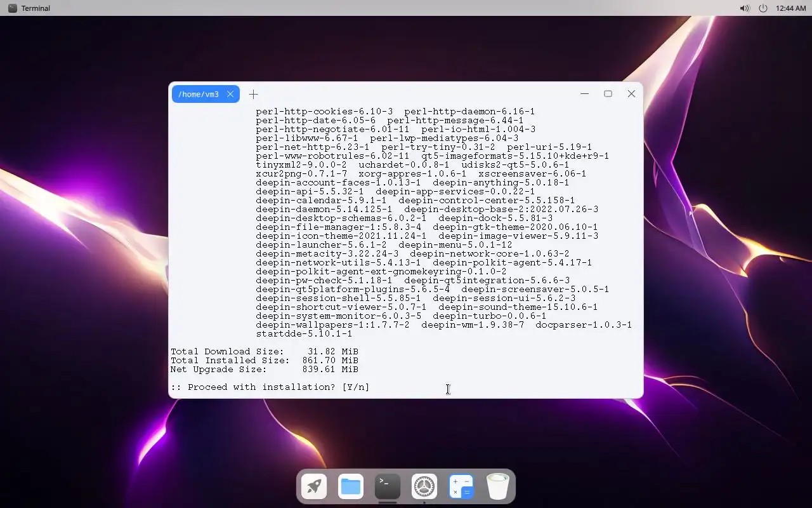The image size is (812, 508).
Task: Click on 'deepin-file-manager-1:5.8.3-4' text
Action: [x=339, y=227]
